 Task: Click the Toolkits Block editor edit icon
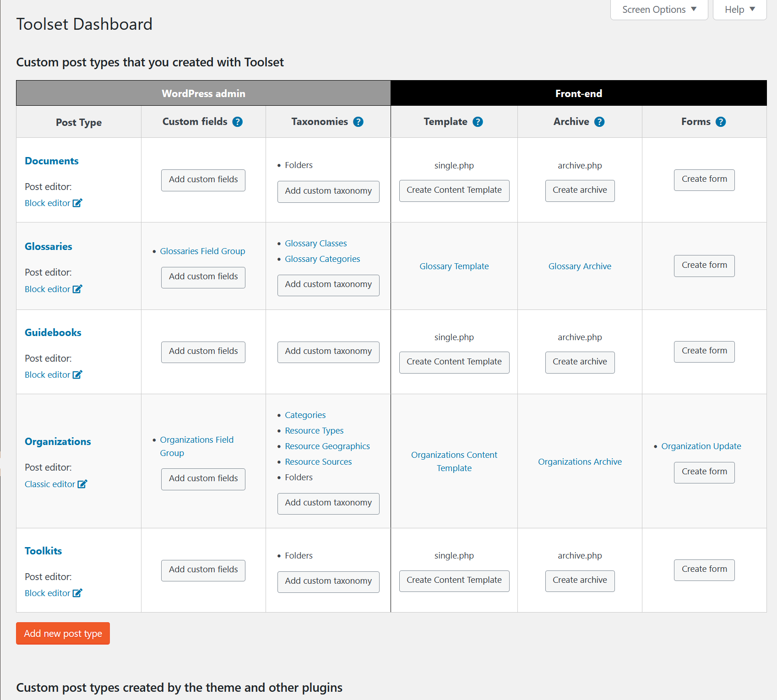pyautogui.click(x=77, y=593)
